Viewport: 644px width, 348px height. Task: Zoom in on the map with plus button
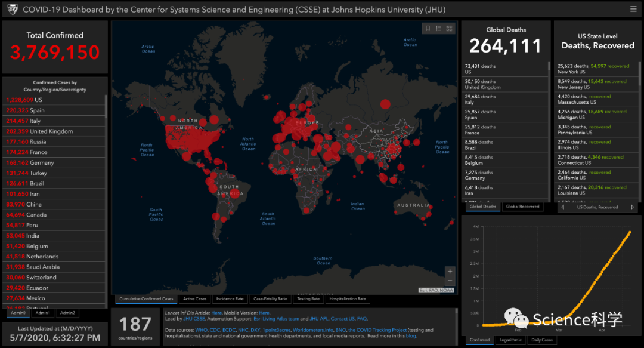[x=450, y=272]
